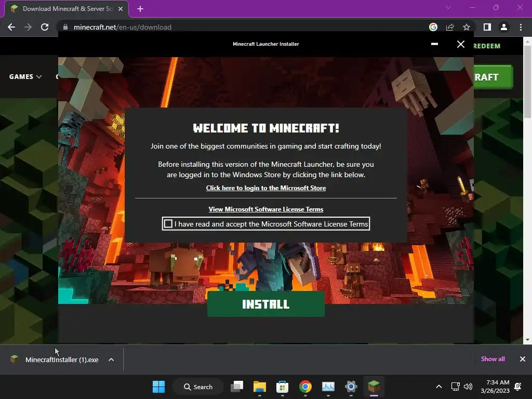The height and width of the screenshot is (399, 532).
Task: Close the downloads bar
Action: tap(523, 359)
